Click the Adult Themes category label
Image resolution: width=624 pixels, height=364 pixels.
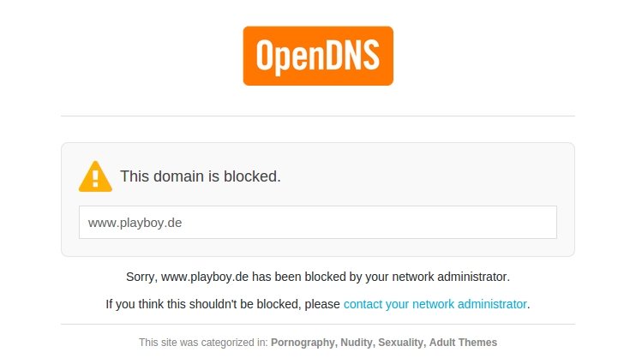coord(464,343)
